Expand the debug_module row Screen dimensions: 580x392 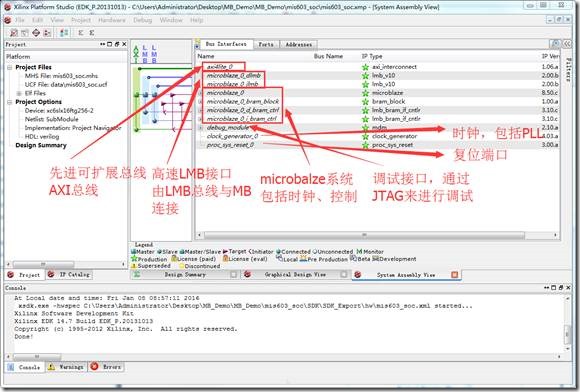point(200,128)
